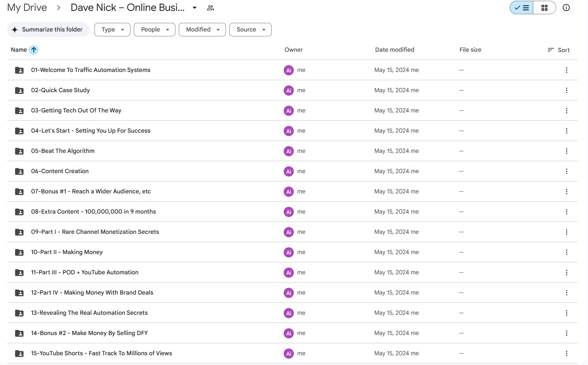Expand the Source filter dropdown
Screen dimensions: 588x365
[250, 30]
